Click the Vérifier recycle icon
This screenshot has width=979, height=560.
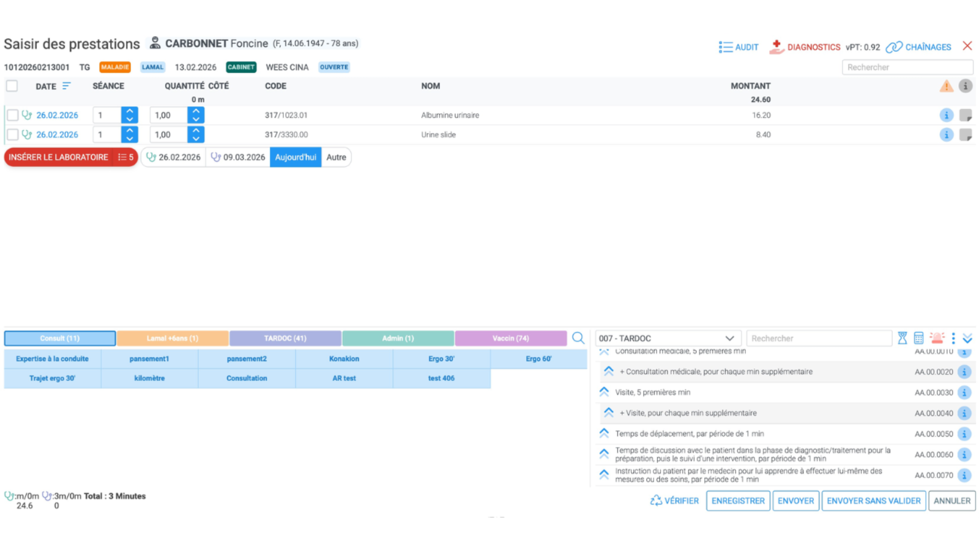(x=656, y=501)
